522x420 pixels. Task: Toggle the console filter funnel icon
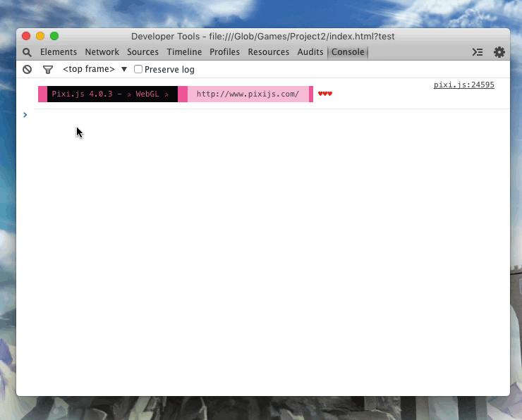tap(48, 69)
